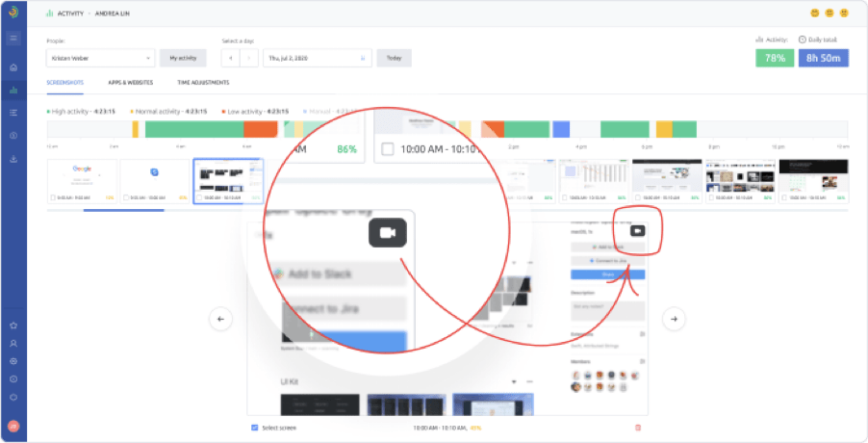Screen dimensions: 868x443
Task: Click the clock icon beside Daily total
Action: pyautogui.click(x=803, y=39)
